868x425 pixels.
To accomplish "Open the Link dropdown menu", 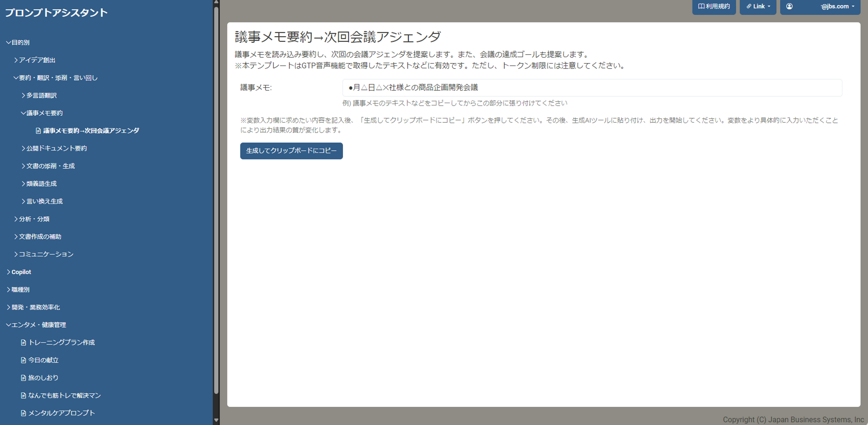I will 758,6.
